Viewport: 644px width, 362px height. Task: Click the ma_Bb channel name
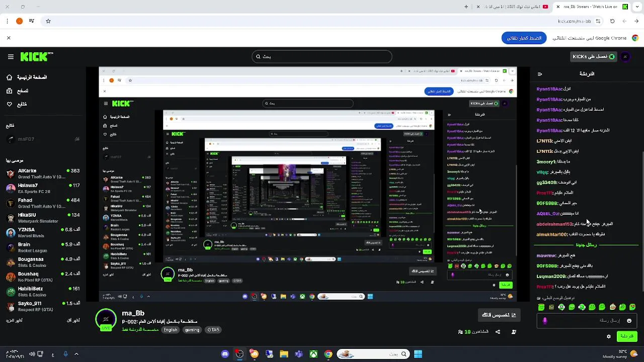(x=133, y=313)
